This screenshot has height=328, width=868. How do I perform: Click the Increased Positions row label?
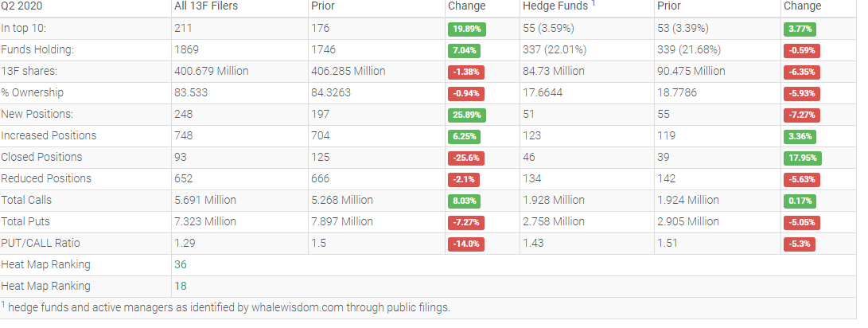click(x=49, y=135)
